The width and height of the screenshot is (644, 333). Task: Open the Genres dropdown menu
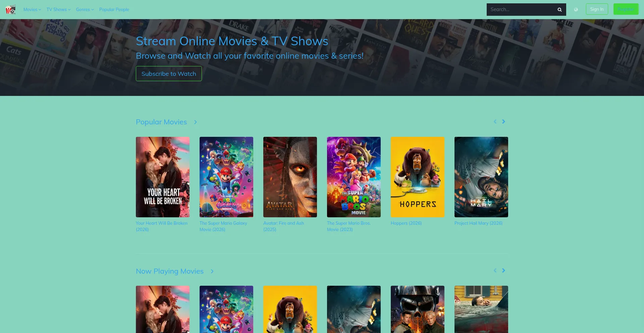85,9
